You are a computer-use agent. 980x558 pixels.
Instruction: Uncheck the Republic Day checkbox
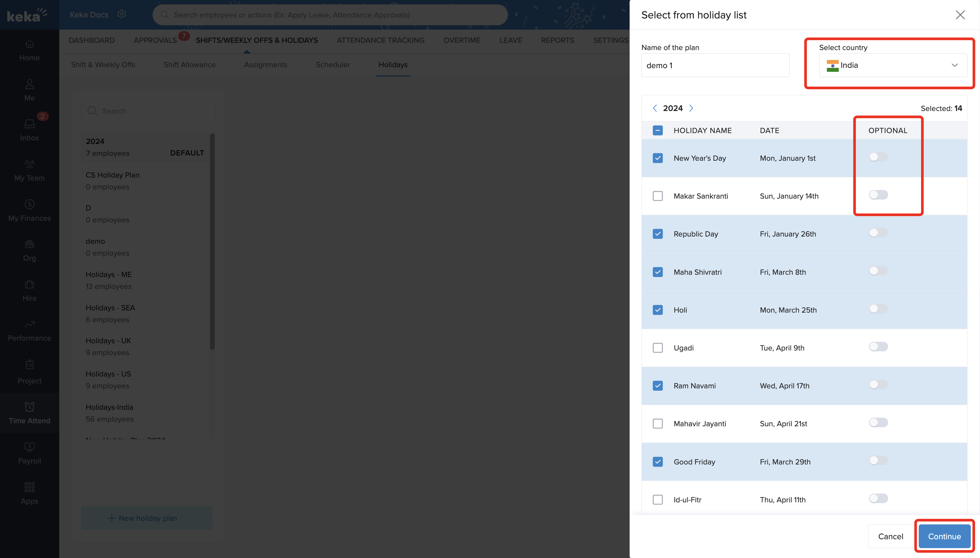657,234
